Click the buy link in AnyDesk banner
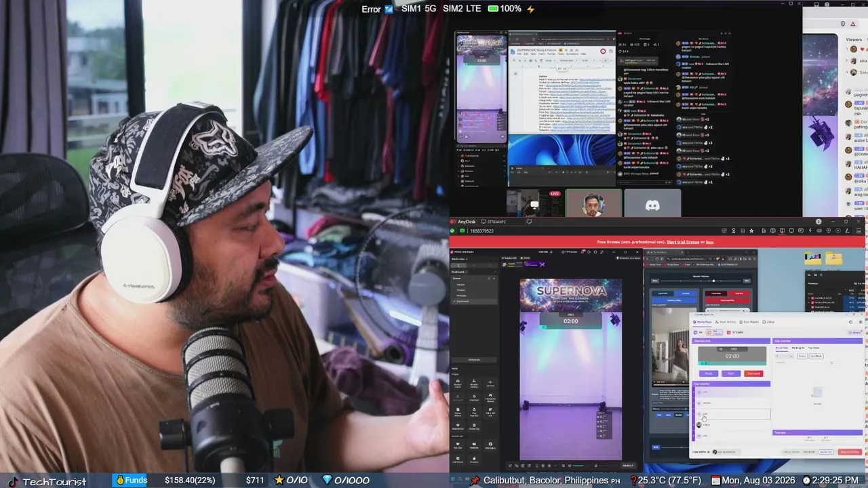 click(x=710, y=242)
